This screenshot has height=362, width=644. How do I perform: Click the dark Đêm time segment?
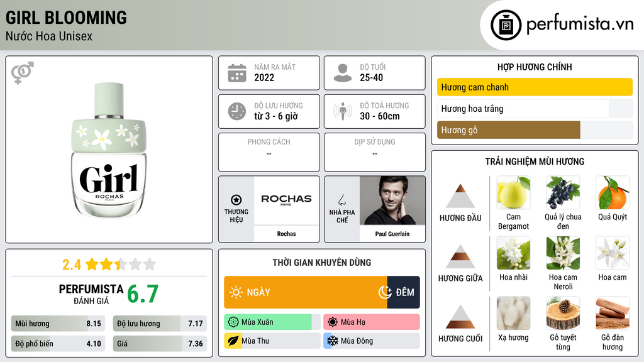pyautogui.click(x=403, y=292)
